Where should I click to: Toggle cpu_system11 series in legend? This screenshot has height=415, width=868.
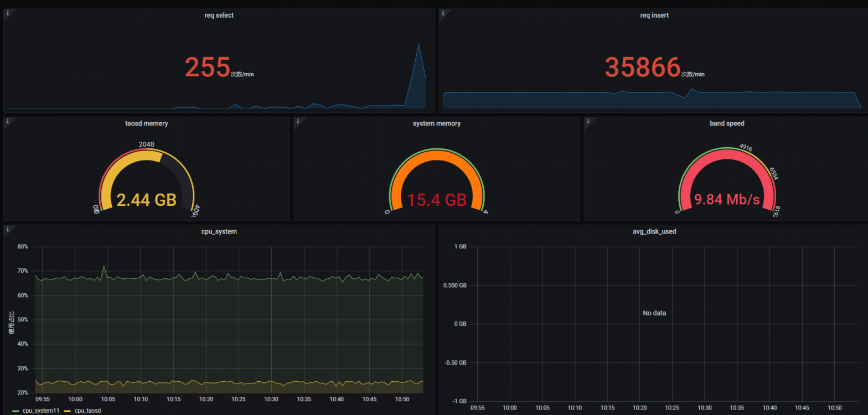click(x=40, y=411)
